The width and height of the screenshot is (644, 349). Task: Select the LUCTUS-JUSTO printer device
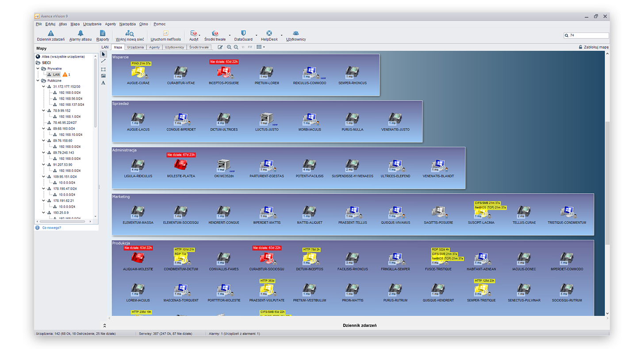[x=267, y=119]
